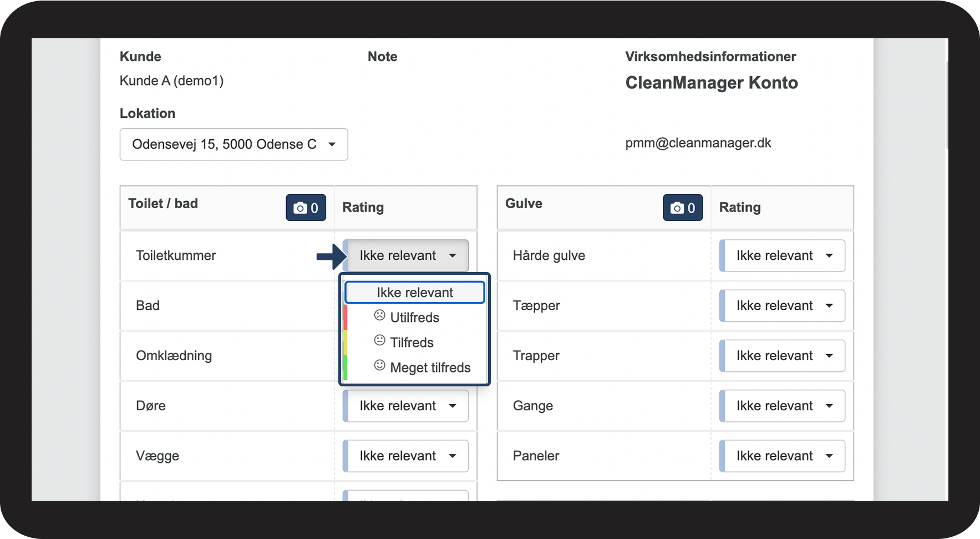
Task: Click the sad face Utilfreds icon
Action: pyautogui.click(x=379, y=315)
